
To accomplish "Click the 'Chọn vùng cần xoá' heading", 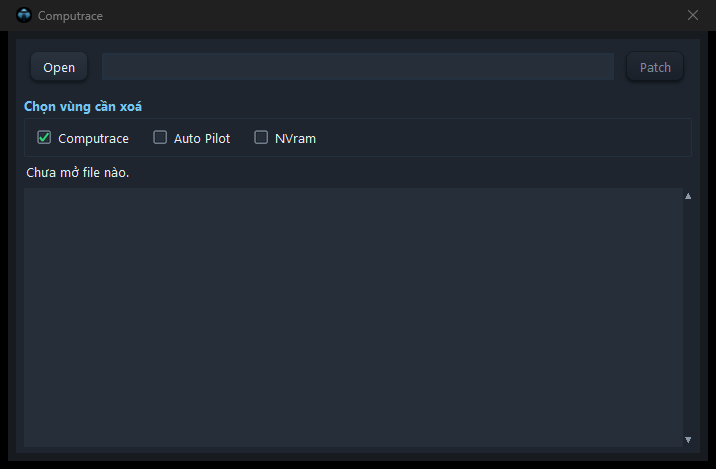I will [x=83, y=106].
